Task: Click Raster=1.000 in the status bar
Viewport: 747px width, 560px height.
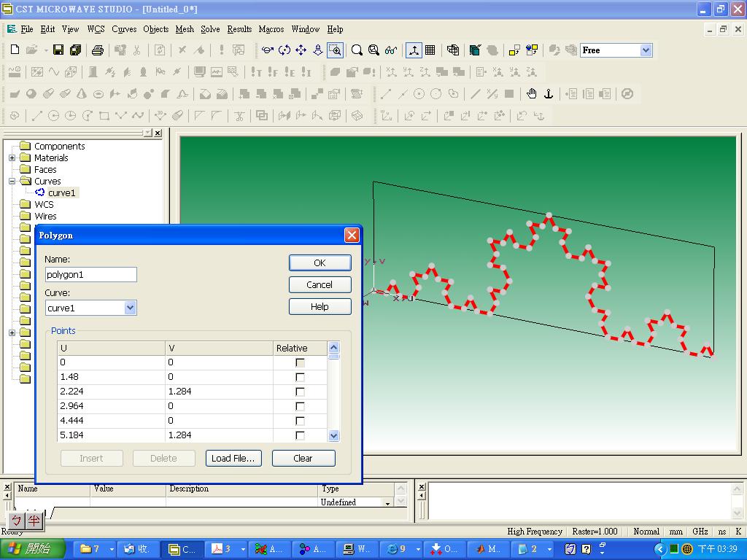Action: (x=595, y=532)
